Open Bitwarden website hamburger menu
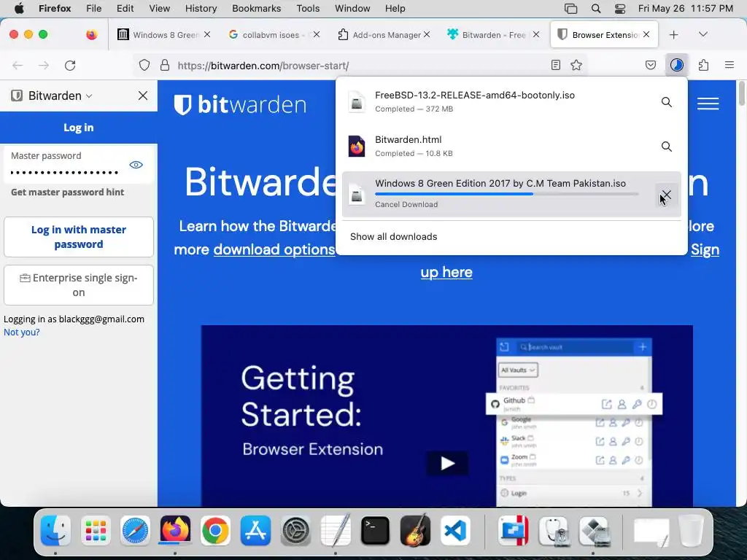Image resolution: width=747 pixels, height=560 pixels. (708, 104)
